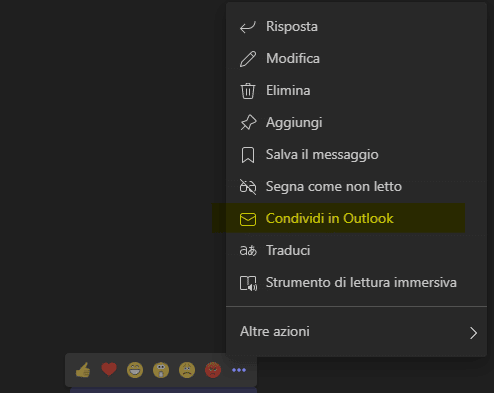Viewport: 494px width, 393px height.
Task: Open Strumento di lettura immersiva
Action: pyautogui.click(x=356, y=283)
